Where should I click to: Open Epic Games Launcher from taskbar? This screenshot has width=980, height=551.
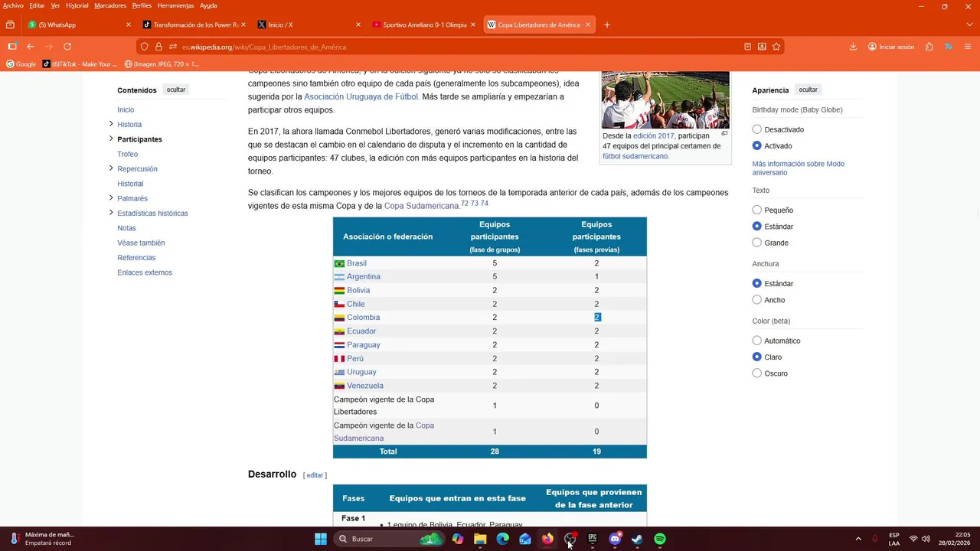tap(592, 539)
